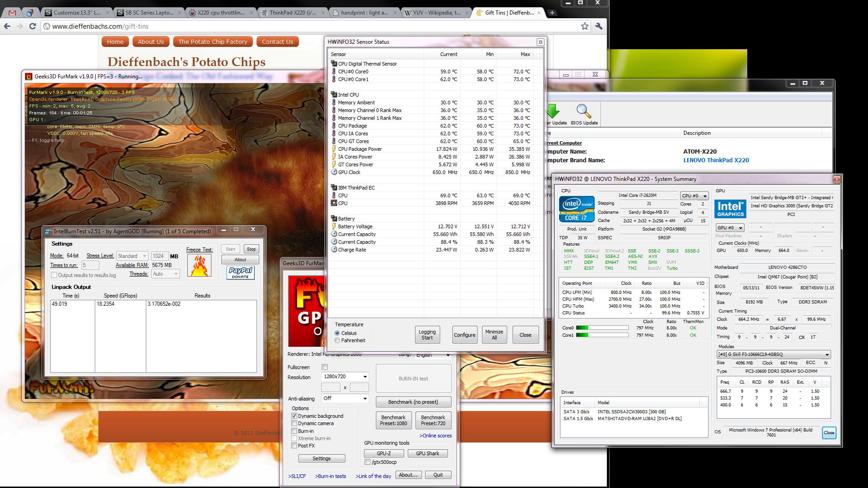Switch to Customize 13.3" tab
Image resolution: width=868 pixels, height=488 pixels.
[77, 13]
